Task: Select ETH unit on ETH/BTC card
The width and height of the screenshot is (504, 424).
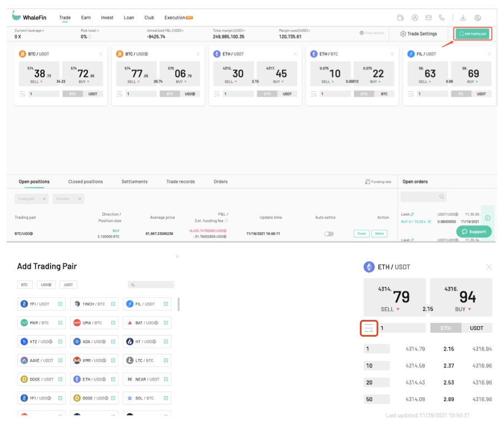Action: coord(364,94)
